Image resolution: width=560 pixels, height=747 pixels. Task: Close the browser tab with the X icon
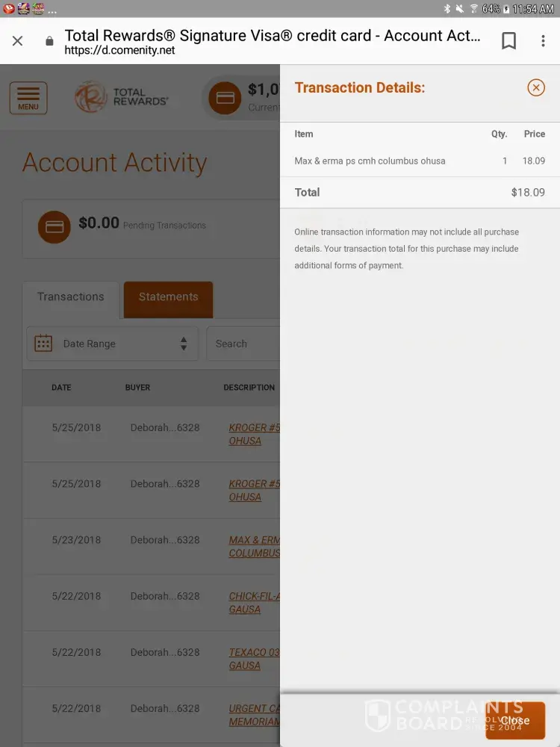point(18,41)
